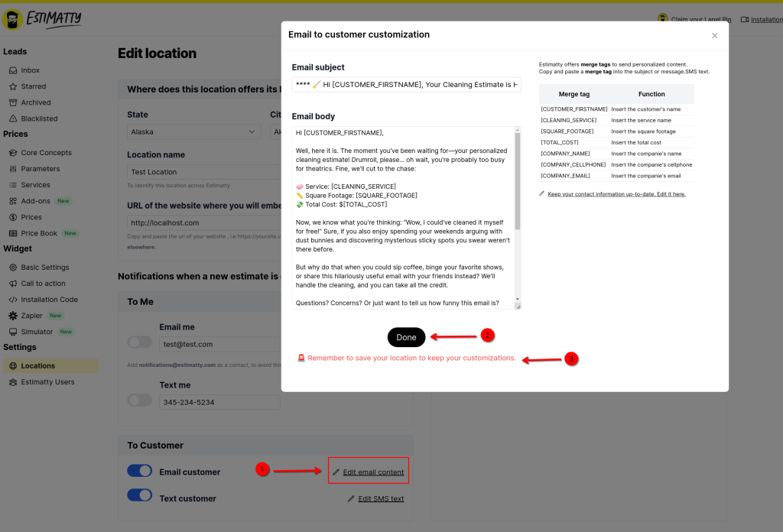Viewport: 783px width, 532px height.
Task: Click the 'Function' column header
Action: 651,94
